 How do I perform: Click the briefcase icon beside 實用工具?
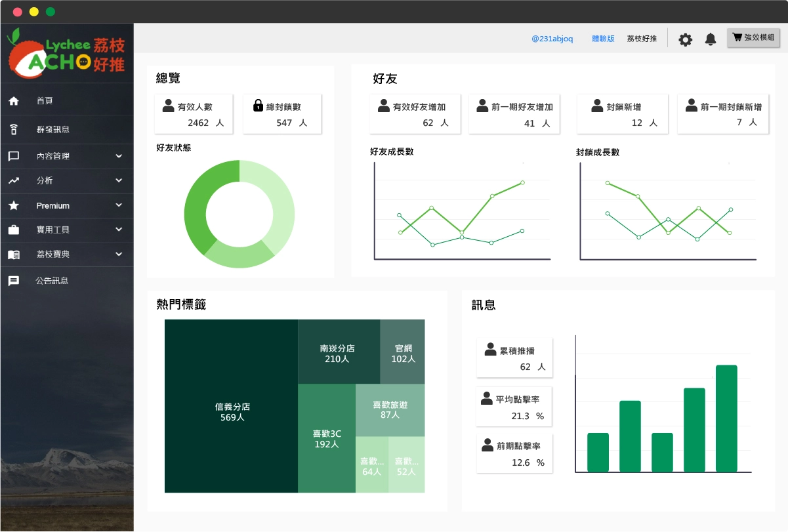14,230
